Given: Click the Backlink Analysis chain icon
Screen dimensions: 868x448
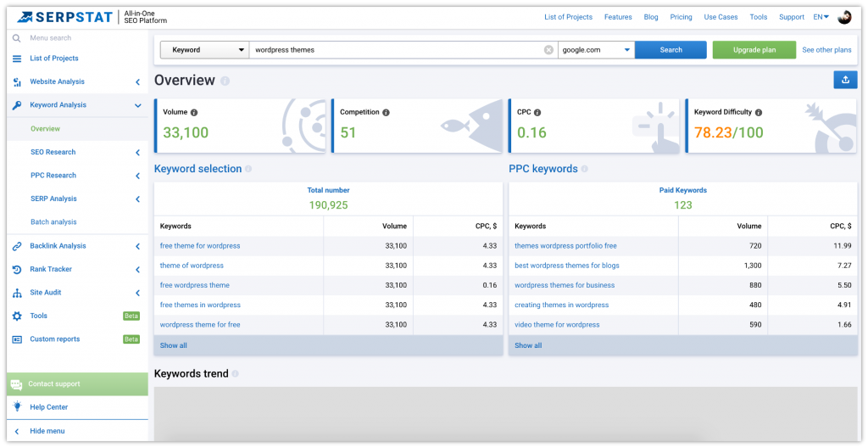Looking at the screenshot, I should [x=17, y=246].
